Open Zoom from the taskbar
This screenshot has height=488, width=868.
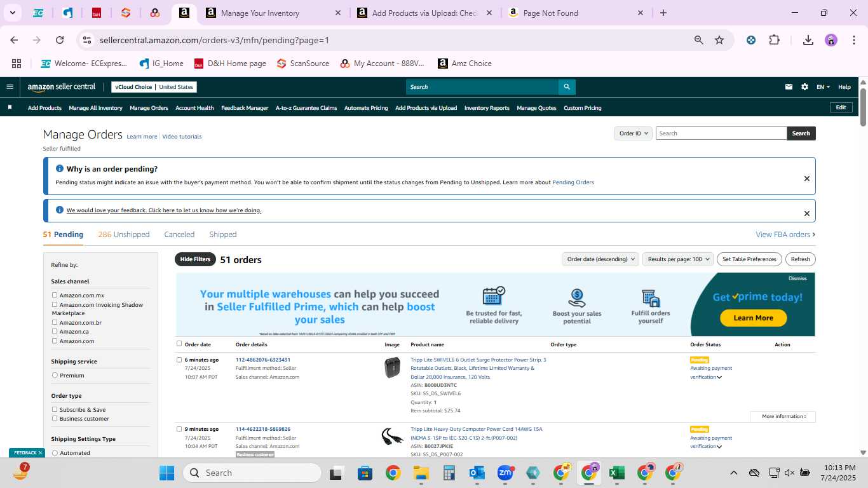click(505, 473)
